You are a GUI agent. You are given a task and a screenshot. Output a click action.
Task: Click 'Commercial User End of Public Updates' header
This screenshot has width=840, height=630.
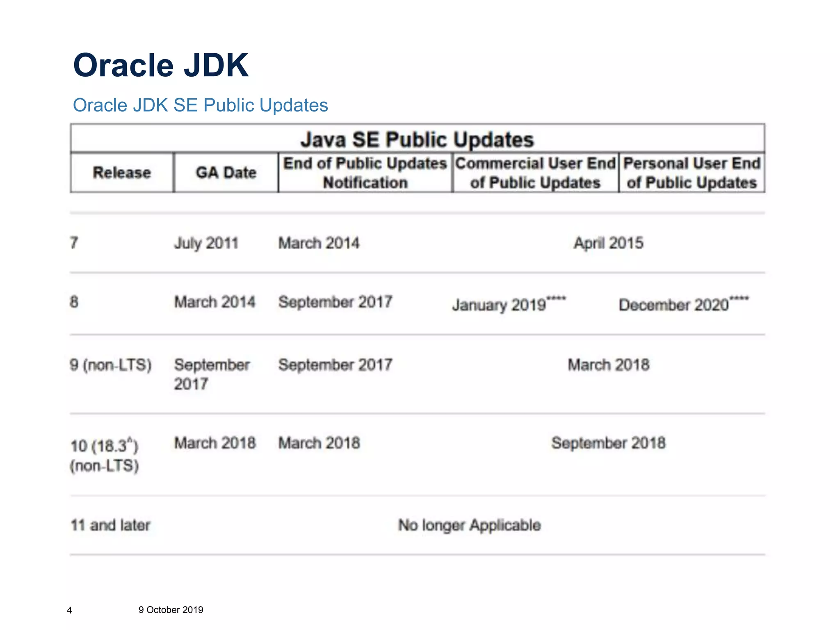point(536,173)
